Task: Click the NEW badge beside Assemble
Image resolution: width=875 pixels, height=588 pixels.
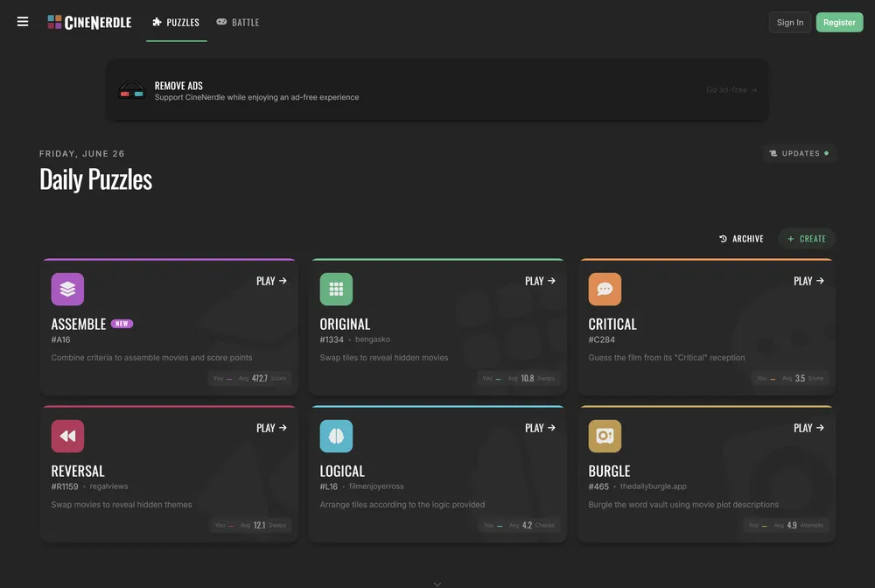Action: [x=122, y=324]
